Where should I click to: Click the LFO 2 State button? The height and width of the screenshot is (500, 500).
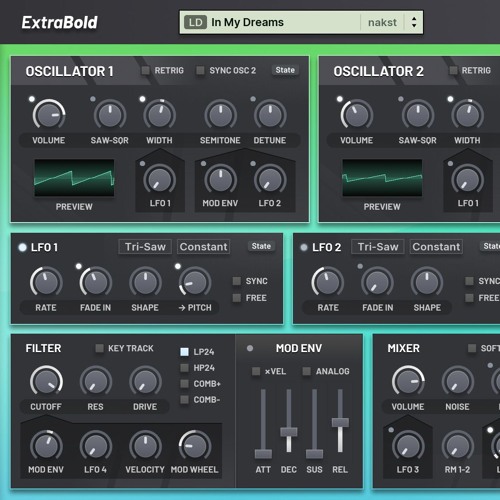coord(491,246)
